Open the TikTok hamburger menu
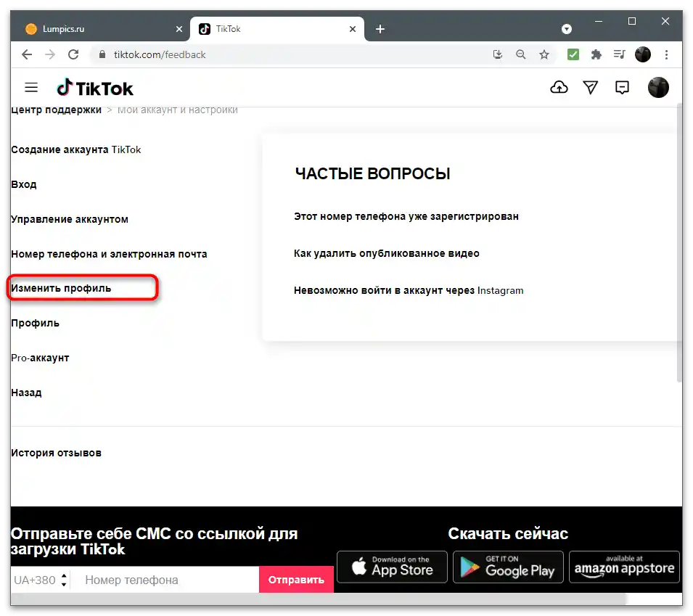Image resolution: width=693 pixels, height=616 pixels. click(x=31, y=88)
